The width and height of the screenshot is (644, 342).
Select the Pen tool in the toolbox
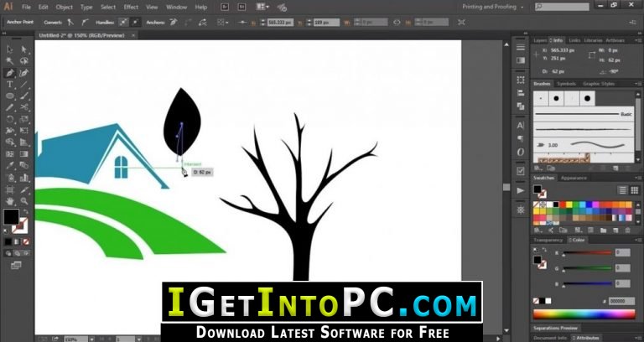point(9,73)
